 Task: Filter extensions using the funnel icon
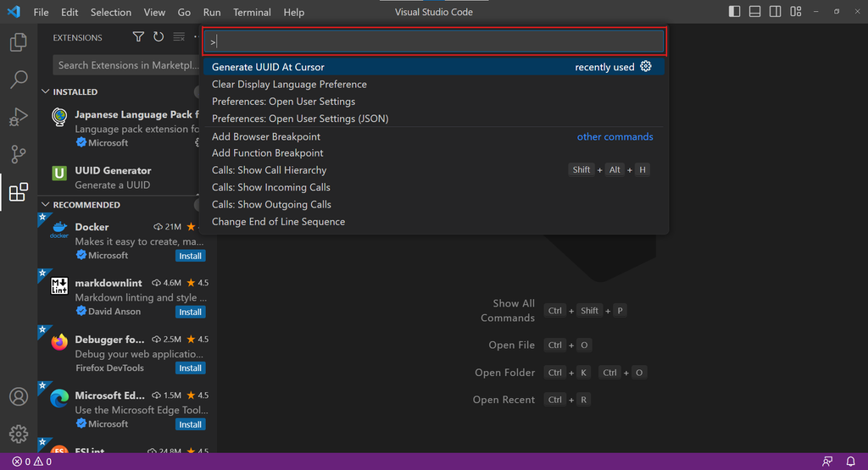[x=138, y=37]
